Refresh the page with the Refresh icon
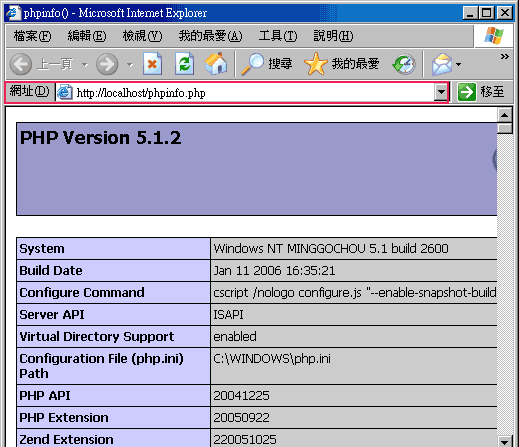 point(184,64)
